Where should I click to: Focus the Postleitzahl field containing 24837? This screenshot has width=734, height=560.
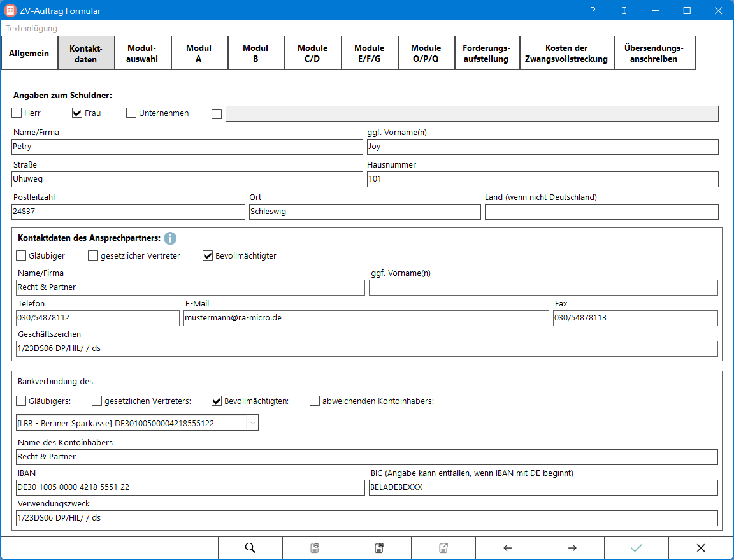128,212
